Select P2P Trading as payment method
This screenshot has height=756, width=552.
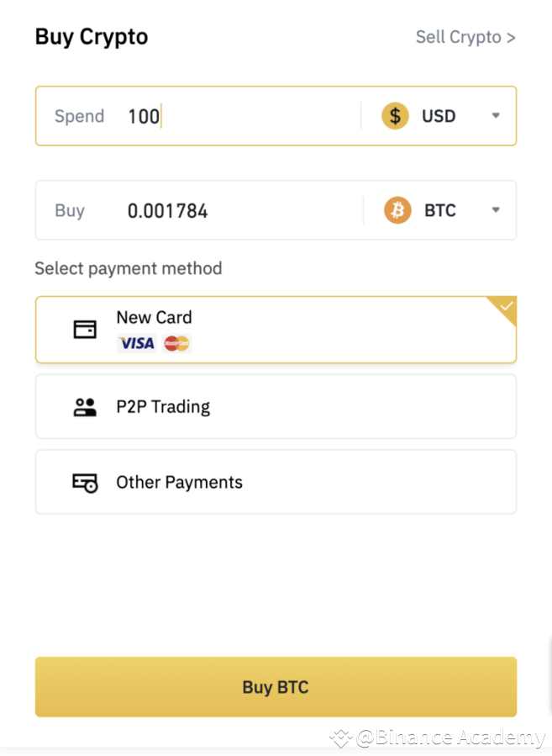[x=276, y=406]
